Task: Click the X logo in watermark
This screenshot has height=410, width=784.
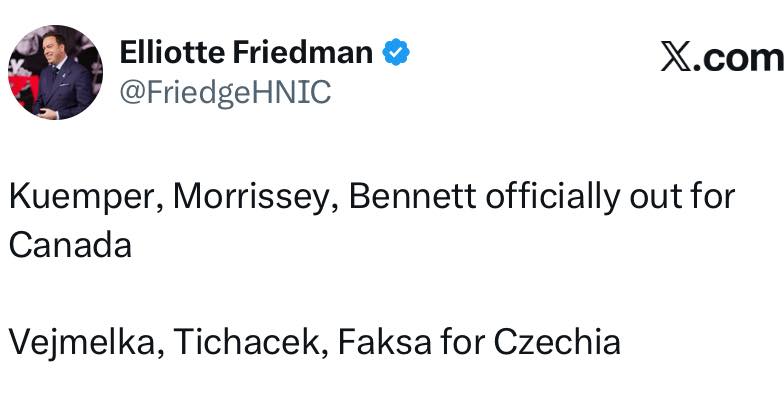Action: [677, 57]
